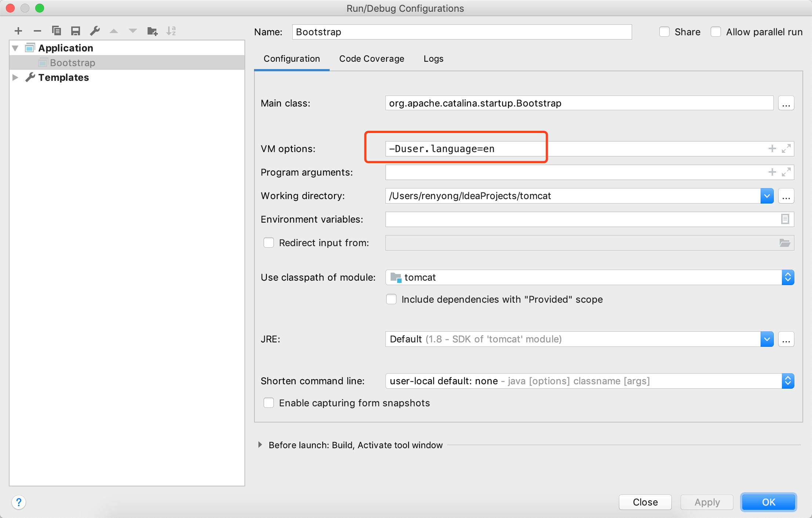Open the JRE dropdown list
The height and width of the screenshot is (518, 812).
[x=767, y=339]
